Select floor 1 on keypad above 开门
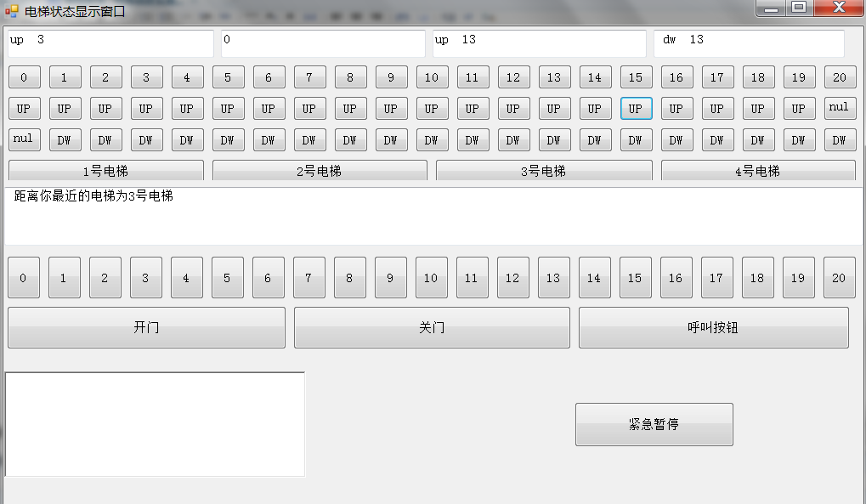The height and width of the screenshot is (504, 866). click(65, 277)
